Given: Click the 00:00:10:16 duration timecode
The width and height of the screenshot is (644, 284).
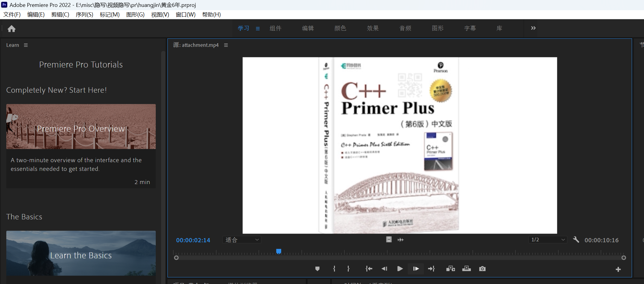Looking at the screenshot, I should (x=601, y=240).
